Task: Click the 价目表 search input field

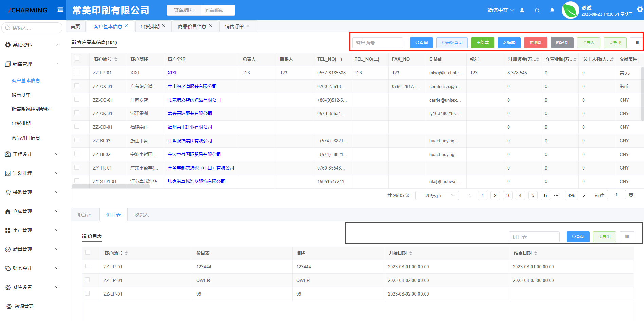Action: click(x=534, y=237)
